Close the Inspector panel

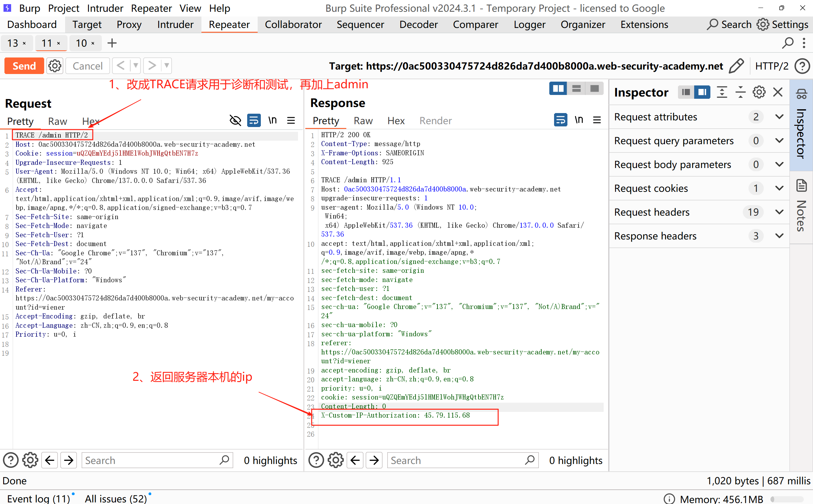coord(778,92)
